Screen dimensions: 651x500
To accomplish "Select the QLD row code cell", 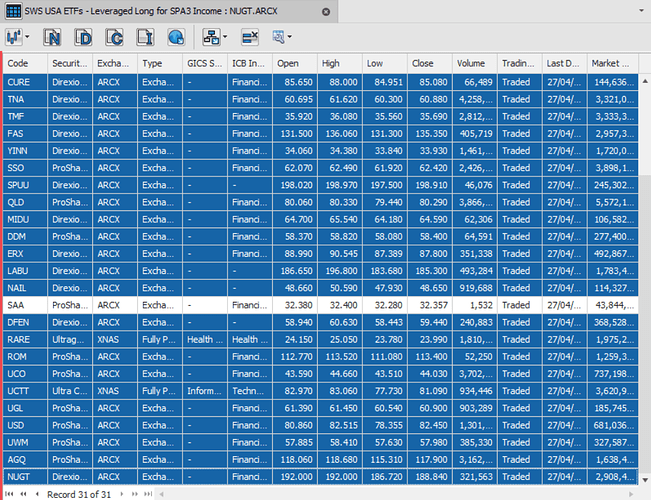I will [25, 202].
